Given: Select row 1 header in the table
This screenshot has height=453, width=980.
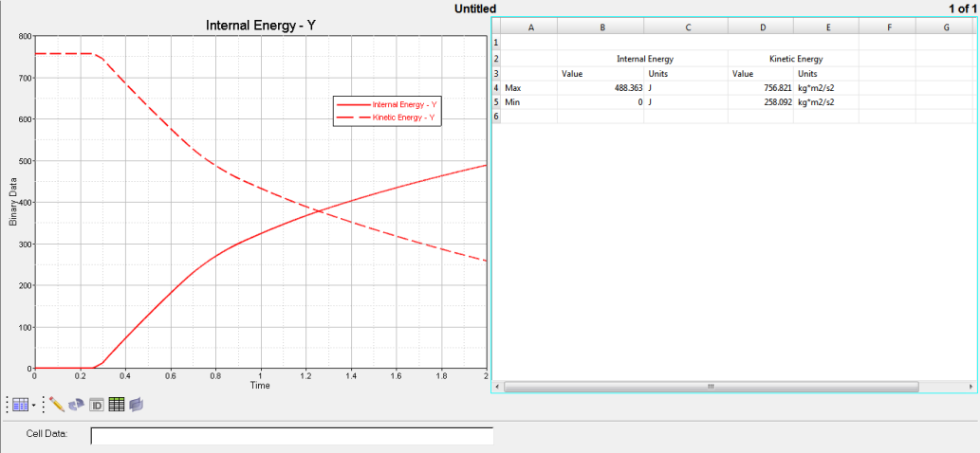Looking at the screenshot, I should point(497,43).
